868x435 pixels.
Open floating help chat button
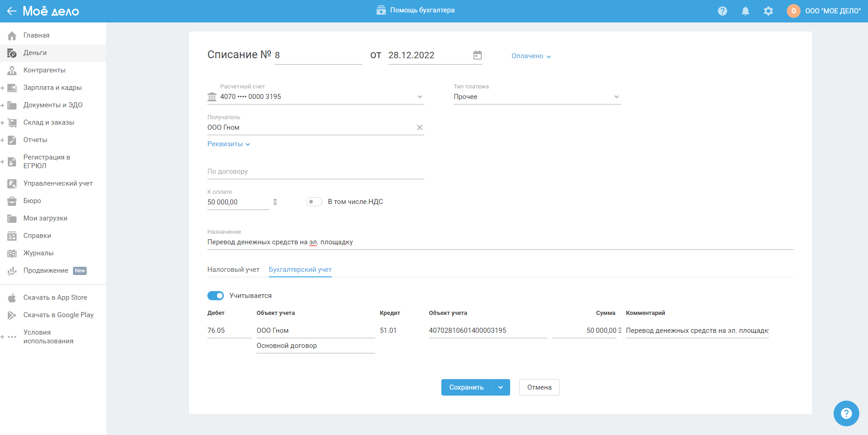(x=846, y=413)
